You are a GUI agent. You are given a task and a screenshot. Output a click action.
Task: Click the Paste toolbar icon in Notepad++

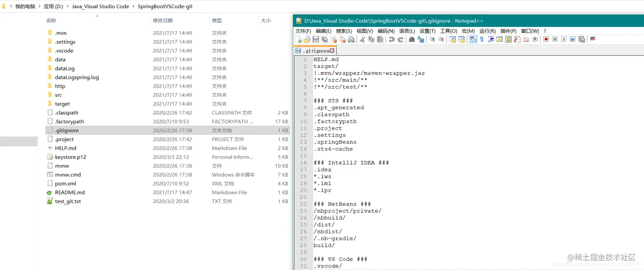[x=380, y=39]
